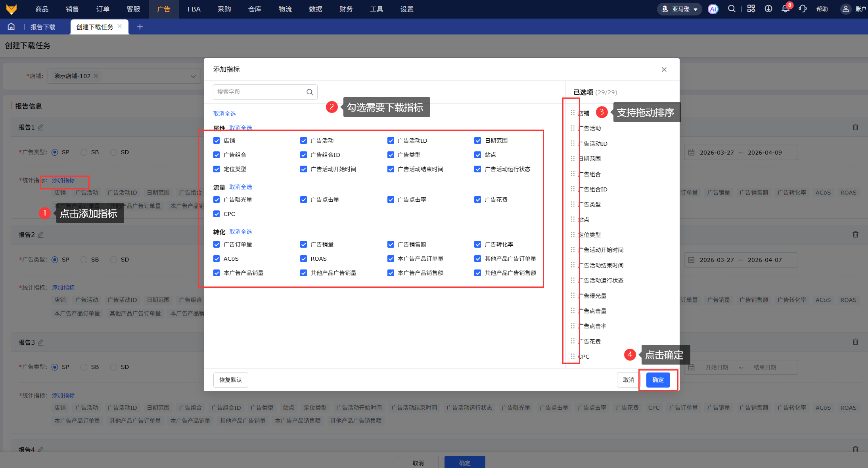
Task: Click the blue 确定 button in dialog
Action: (x=658, y=380)
